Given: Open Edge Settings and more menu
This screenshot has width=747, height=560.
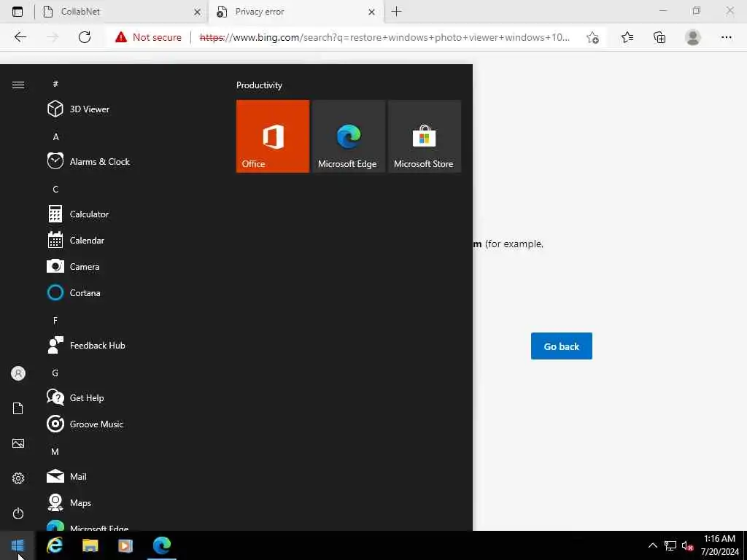Looking at the screenshot, I should (x=726, y=37).
